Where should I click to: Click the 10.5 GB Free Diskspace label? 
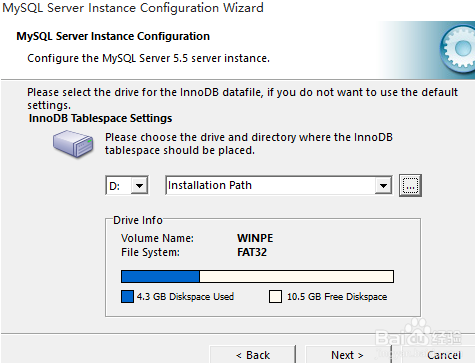(x=337, y=296)
